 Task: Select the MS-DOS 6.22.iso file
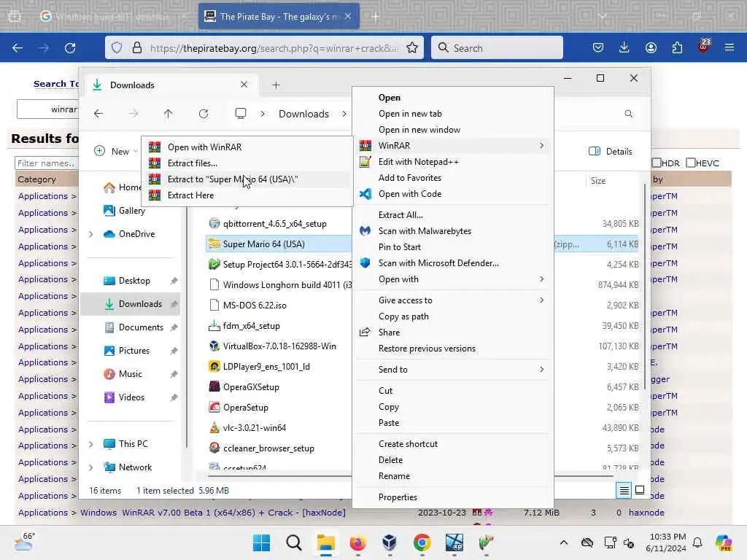tap(255, 306)
